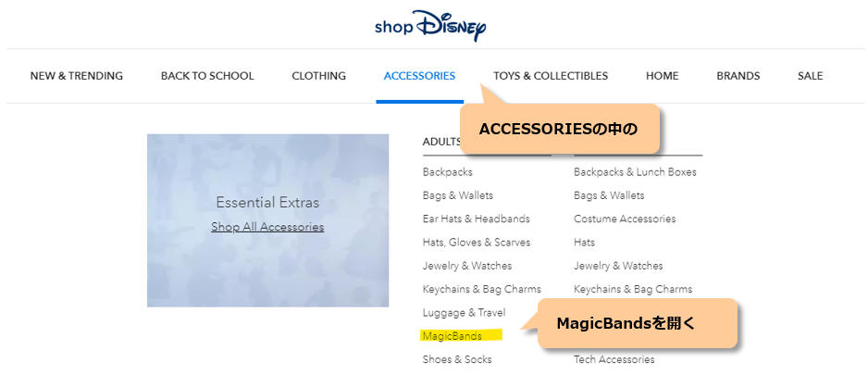Open the BACK TO SCHOOL menu
This screenshot has height=375, width=868.
click(207, 76)
